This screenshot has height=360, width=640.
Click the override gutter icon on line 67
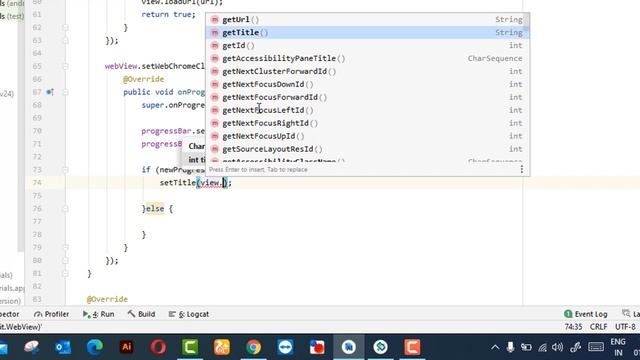tap(50, 92)
